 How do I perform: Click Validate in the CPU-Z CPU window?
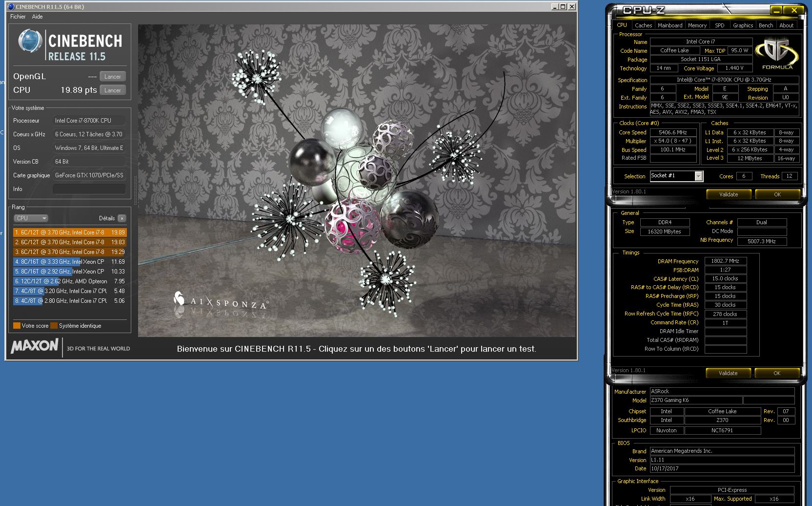729,194
